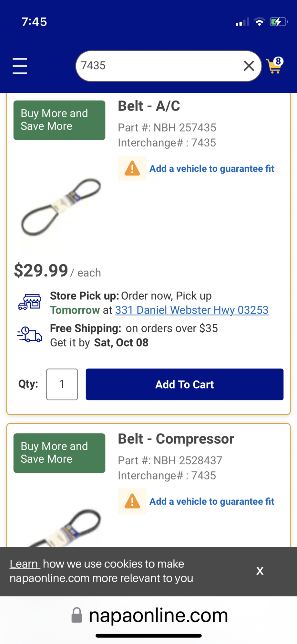Open the Belt - Compressor product title
This screenshot has width=297, height=644.
coord(176,439)
